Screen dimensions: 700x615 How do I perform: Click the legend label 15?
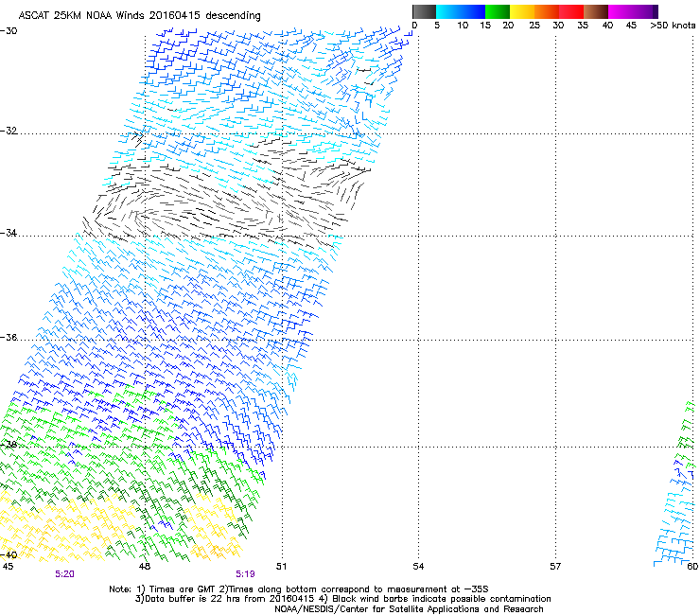(485, 26)
